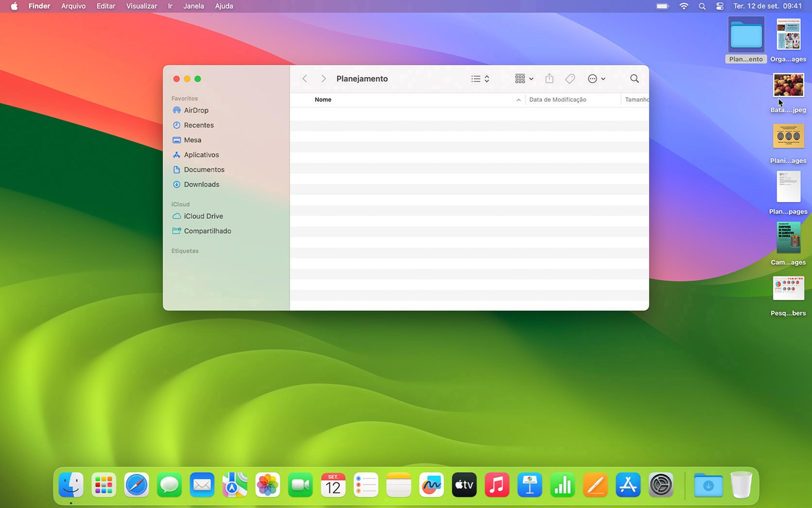Click the back navigation arrow

(305, 79)
